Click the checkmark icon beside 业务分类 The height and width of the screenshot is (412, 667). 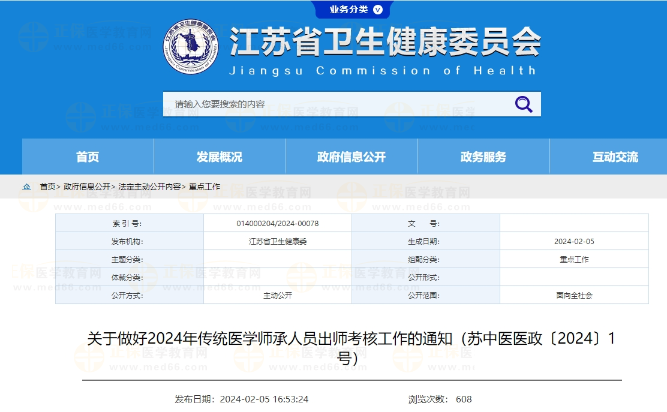pos(380,9)
